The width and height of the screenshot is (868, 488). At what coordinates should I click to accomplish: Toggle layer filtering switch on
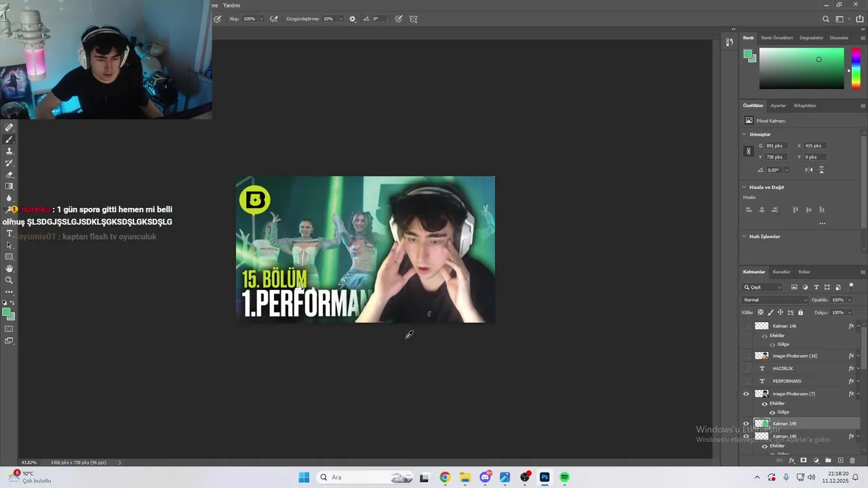point(851,286)
